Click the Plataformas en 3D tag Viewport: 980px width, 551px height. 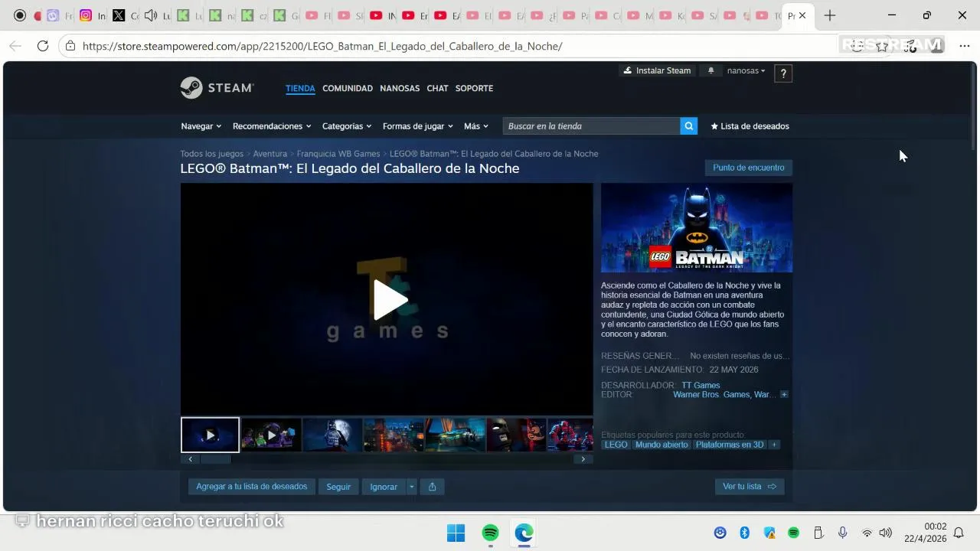(x=730, y=445)
